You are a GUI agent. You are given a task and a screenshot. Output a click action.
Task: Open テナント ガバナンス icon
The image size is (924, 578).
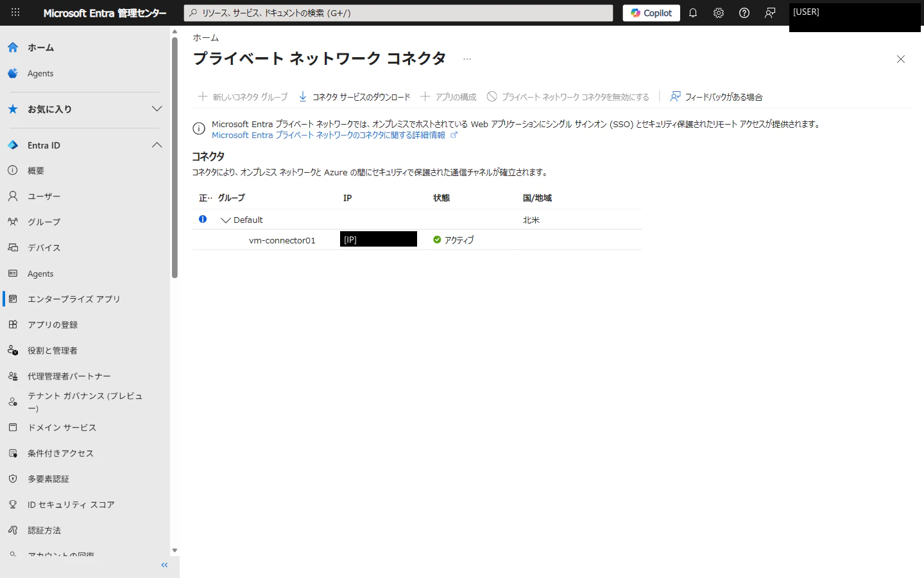13,402
